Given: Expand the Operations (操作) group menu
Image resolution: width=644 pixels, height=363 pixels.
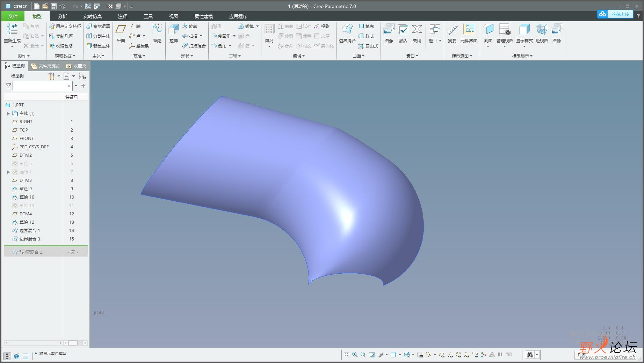Looking at the screenshot, I should click(24, 56).
